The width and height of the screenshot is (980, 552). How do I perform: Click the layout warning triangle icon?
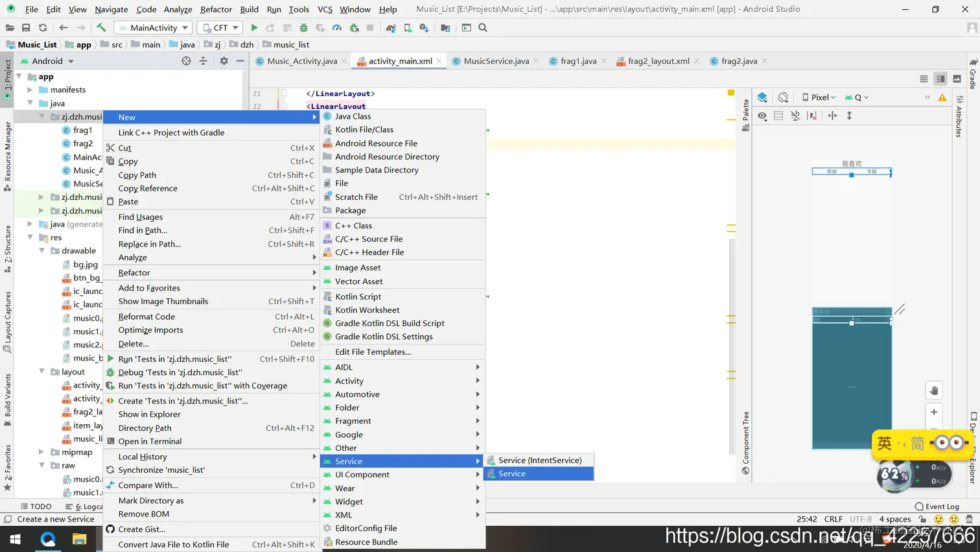click(x=942, y=97)
